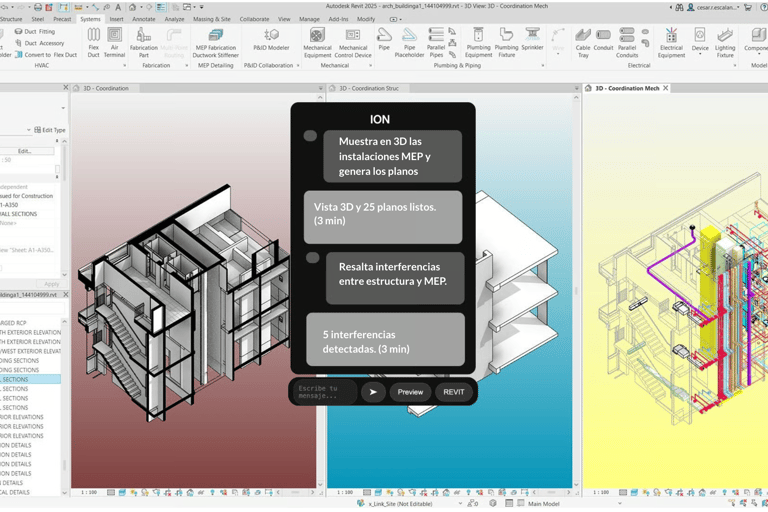The width and height of the screenshot is (768, 512).
Task: Open the P&ID Collaboration panel dropdown
Action: [x=298, y=65]
